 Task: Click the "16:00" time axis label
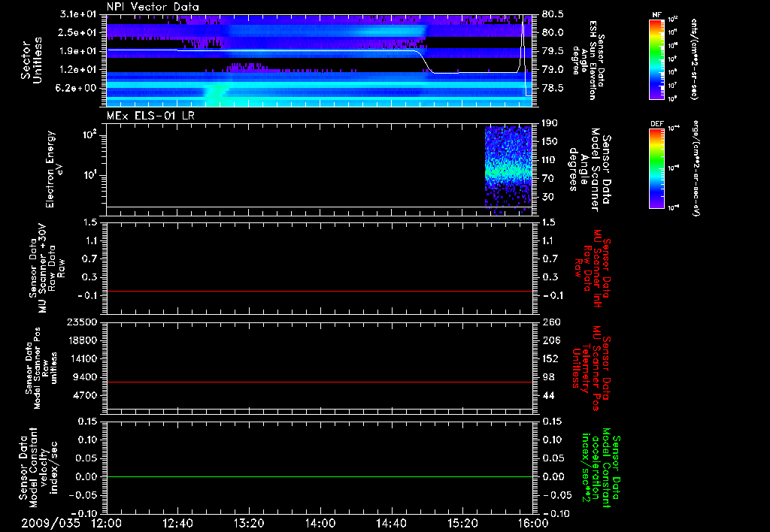pos(533,523)
